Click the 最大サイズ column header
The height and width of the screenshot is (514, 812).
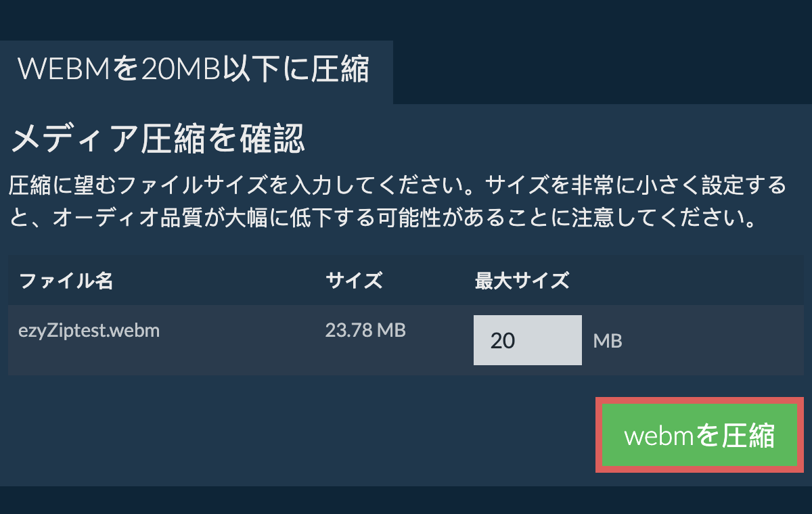pyautogui.click(x=522, y=280)
